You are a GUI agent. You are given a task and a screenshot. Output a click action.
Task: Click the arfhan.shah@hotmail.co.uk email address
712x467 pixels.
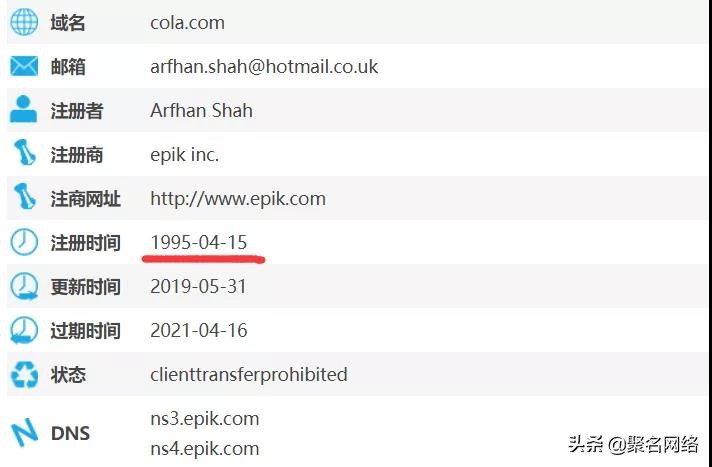coord(264,67)
